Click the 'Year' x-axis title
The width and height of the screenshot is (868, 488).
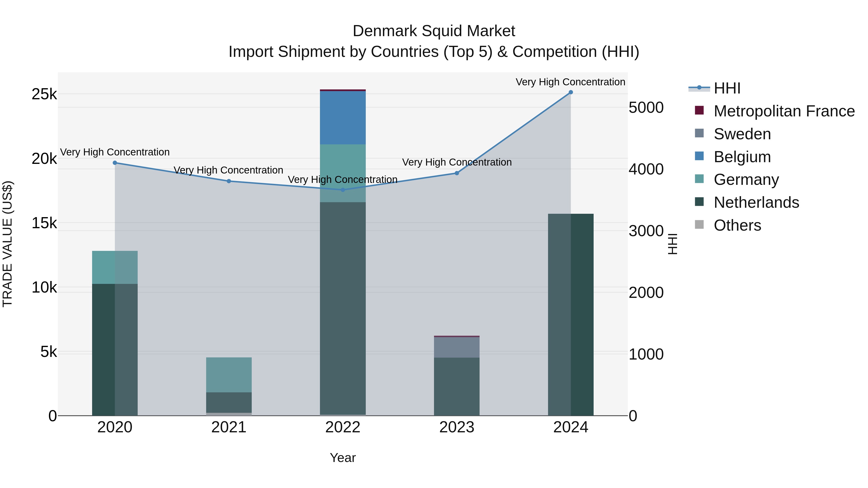pos(343,458)
